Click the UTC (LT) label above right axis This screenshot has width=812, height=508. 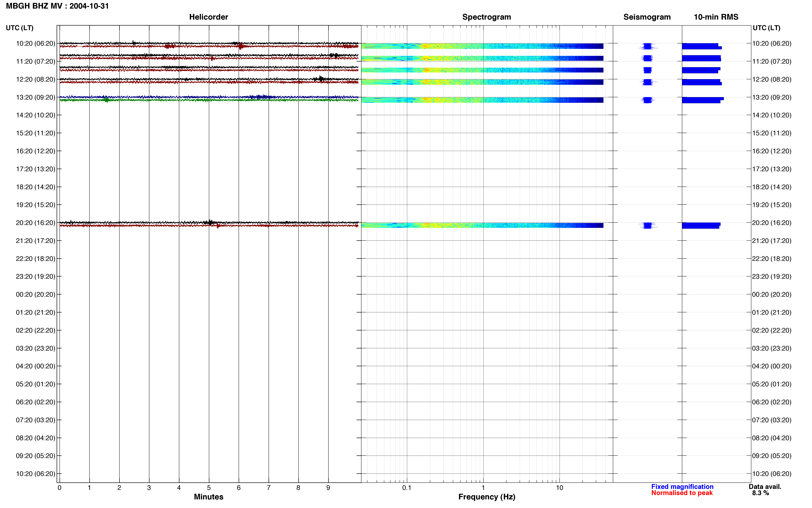[766, 28]
